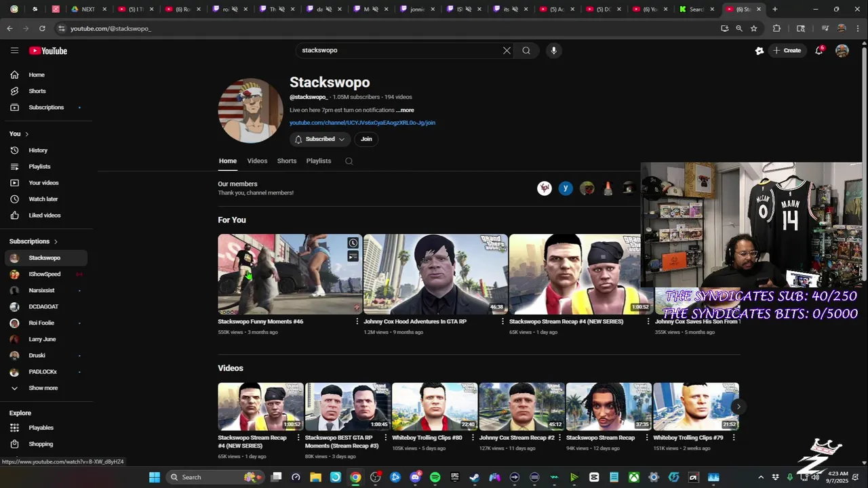Open the YouTube account avatar menu
Viewport: 868px width, 488px height.
click(842, 50)
